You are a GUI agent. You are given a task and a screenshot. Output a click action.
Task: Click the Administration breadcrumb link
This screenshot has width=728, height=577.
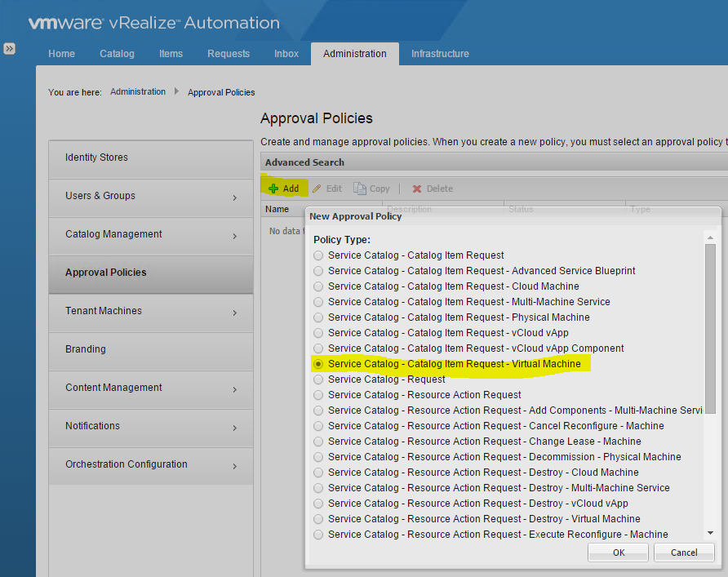(138, 92)
